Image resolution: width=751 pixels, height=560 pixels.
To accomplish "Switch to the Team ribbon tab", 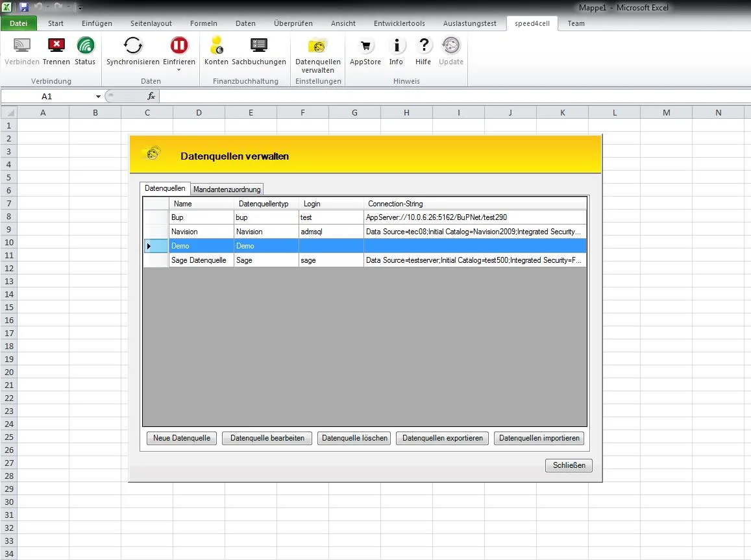I will (576, 23).
